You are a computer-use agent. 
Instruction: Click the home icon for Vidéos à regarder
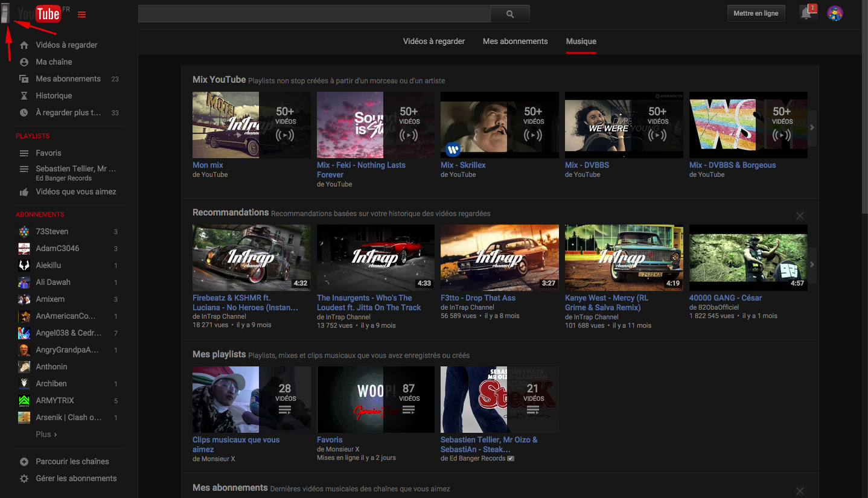(x=24, y=45)
